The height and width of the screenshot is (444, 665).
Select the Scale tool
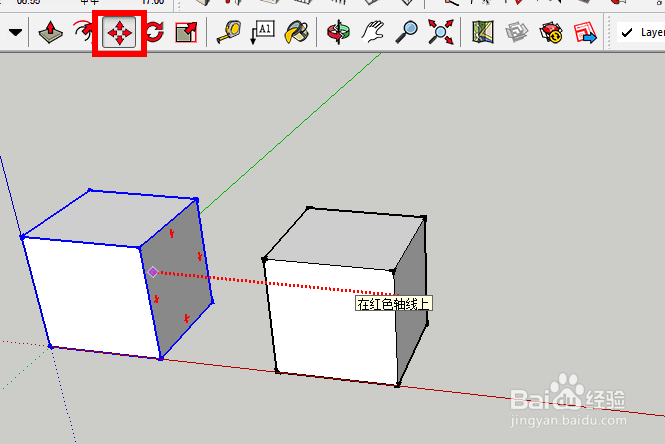pos(186,32)
